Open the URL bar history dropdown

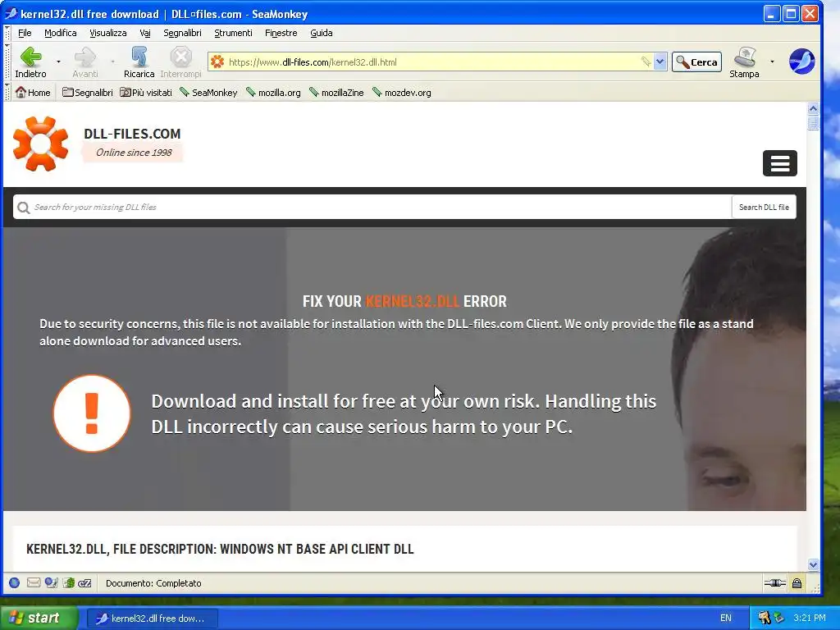click(x=660, y=62)
